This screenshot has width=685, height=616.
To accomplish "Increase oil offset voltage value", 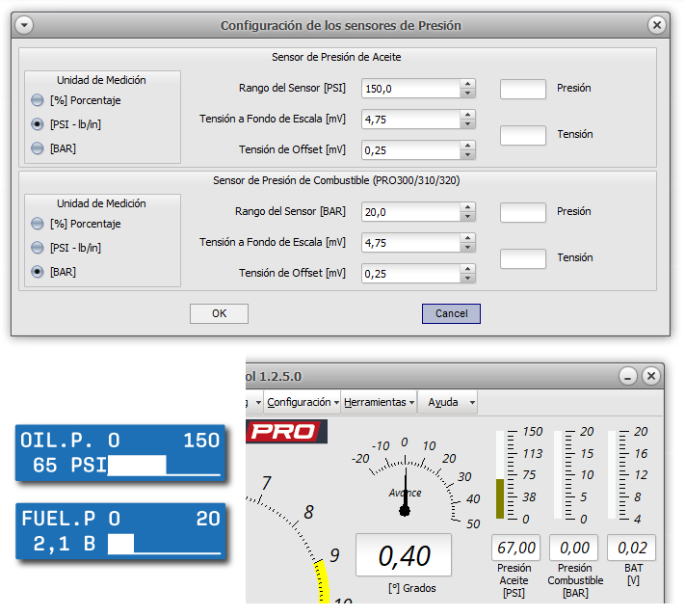I will click(467, 146).
